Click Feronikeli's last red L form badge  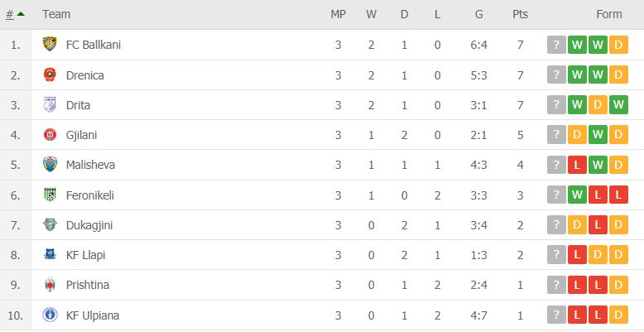[x=618, y=195]
